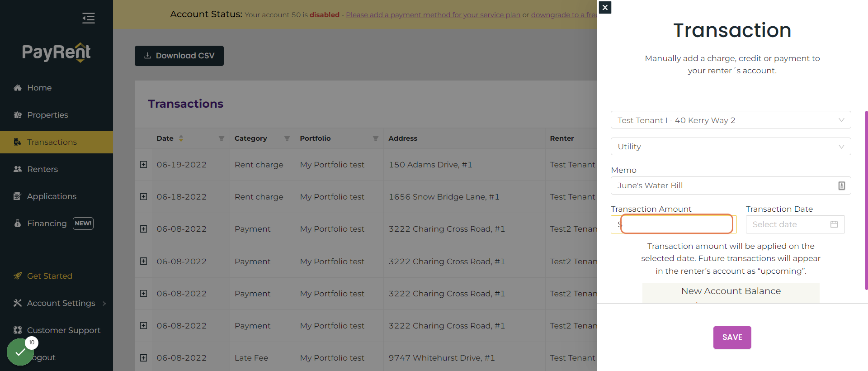Click the Renter column header
The height and width of the screenshot is (371, 868).
562,138
